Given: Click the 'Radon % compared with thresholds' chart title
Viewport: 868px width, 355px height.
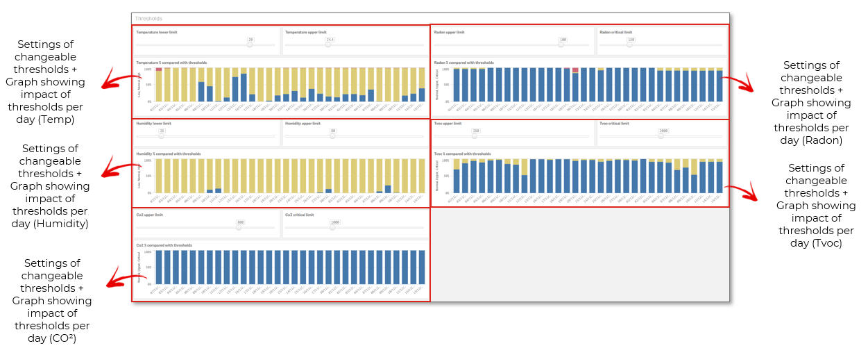Looking at the screenshot, I should click(x=464, y=63).
